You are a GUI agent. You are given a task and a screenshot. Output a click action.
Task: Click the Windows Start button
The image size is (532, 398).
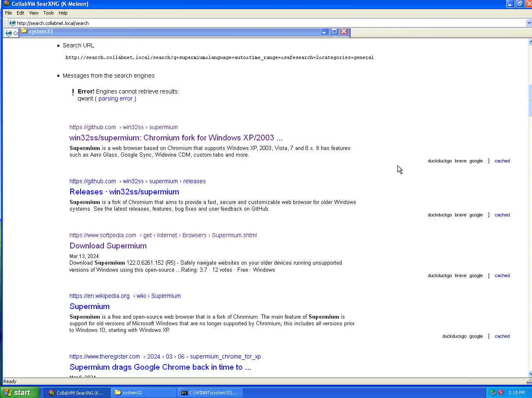pos(20,393)
